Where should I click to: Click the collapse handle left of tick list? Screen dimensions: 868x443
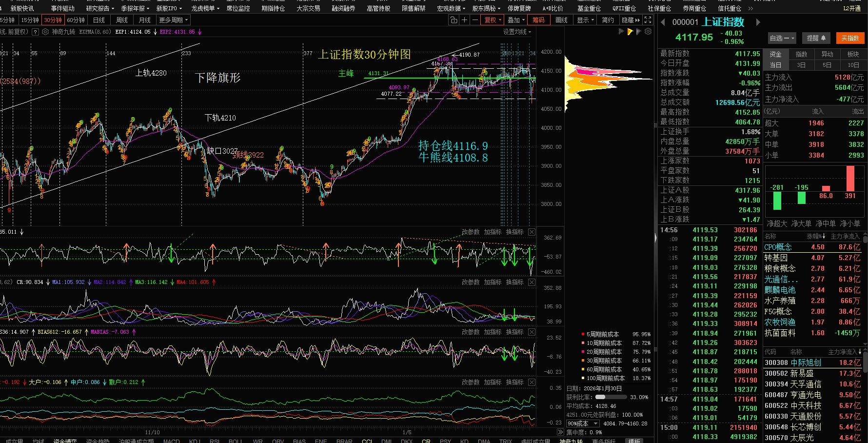(655, 238)
